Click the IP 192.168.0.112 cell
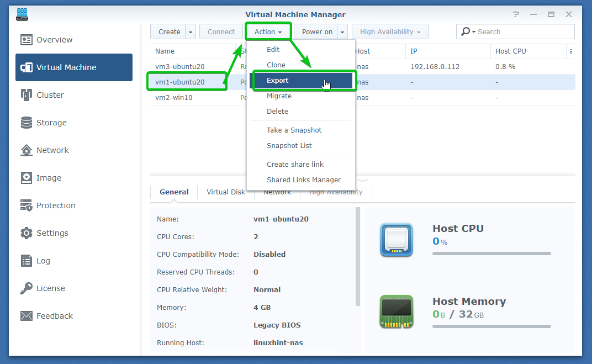This screenshot has width=592, height=364. click(435, 67)
